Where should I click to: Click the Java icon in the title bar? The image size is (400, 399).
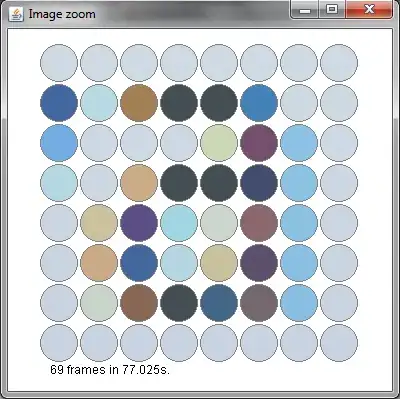[x=16, y=14]
